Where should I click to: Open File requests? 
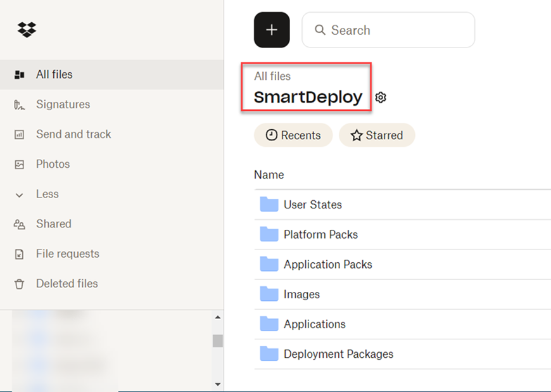coord(111,253)
